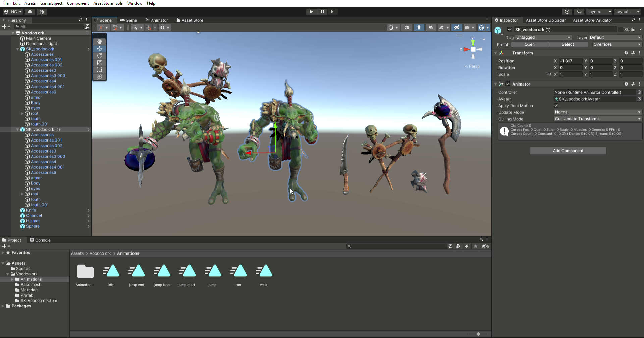Open Unity version control icon

coord(42,12)
